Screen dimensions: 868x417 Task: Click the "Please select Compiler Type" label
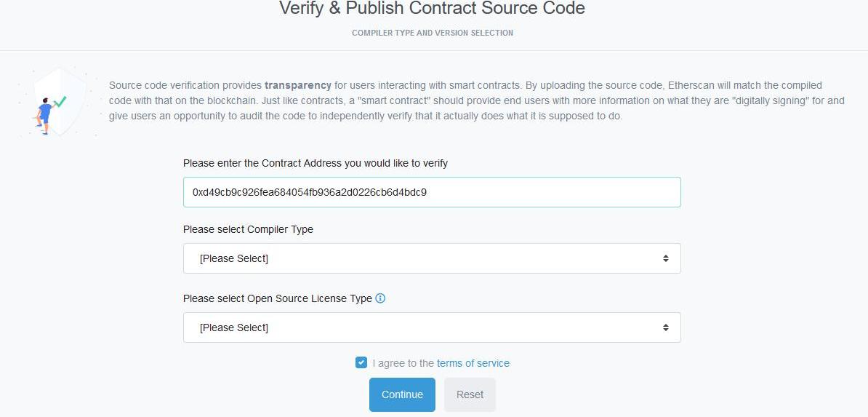(248, 229)
